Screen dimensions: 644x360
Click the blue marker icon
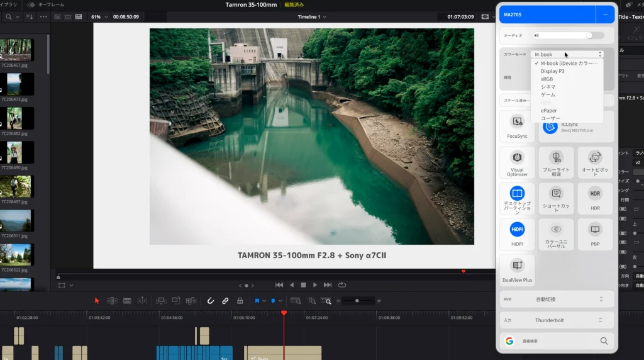(x=273, y=301)
